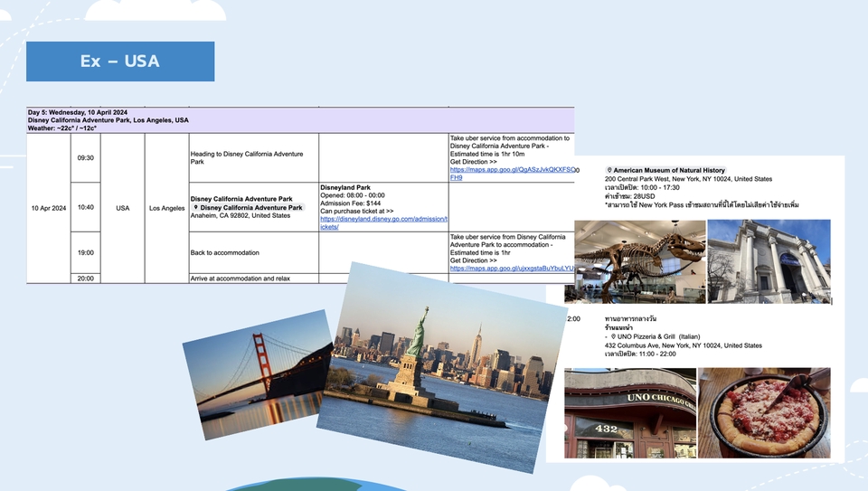Image resolution: width=868 pixels, height=491 pixels.
Task: Select the T-Rex skeleton museum photo
Action: coord(635,262)
